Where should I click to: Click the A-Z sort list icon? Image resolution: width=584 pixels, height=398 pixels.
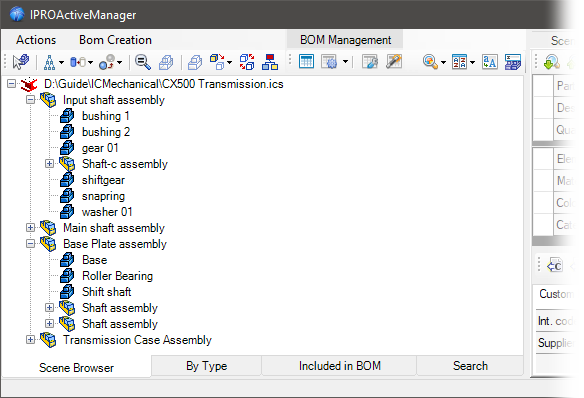tap(459, 62)
